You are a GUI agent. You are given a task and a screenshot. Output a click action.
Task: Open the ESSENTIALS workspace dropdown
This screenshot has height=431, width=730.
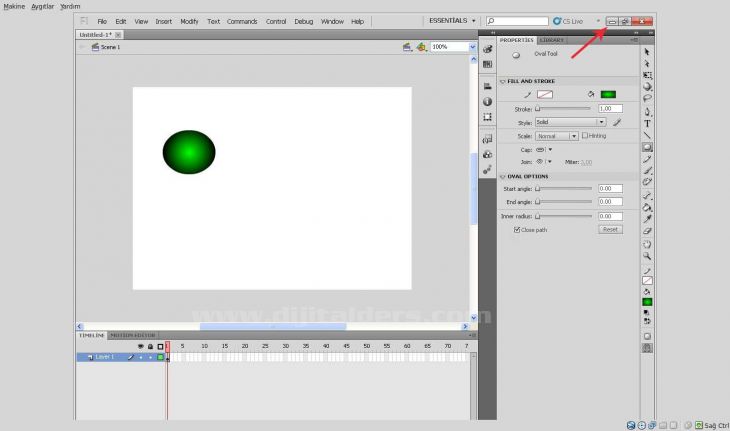(452, 21)
